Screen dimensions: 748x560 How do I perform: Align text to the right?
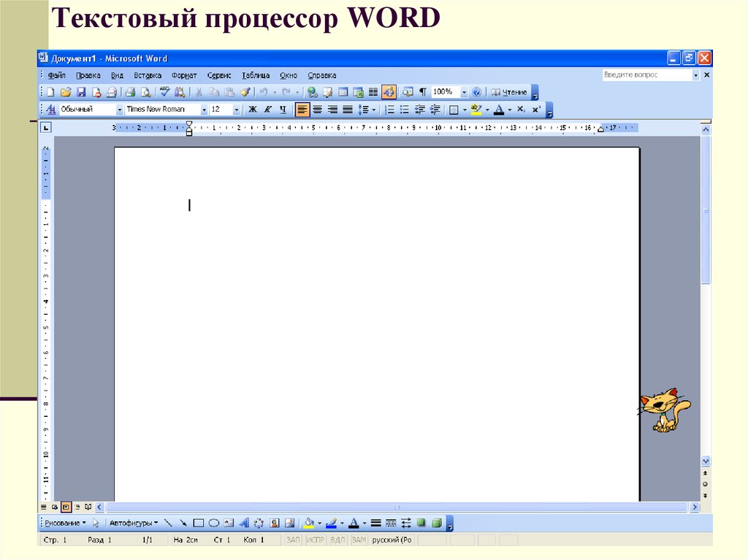[332, 110]
